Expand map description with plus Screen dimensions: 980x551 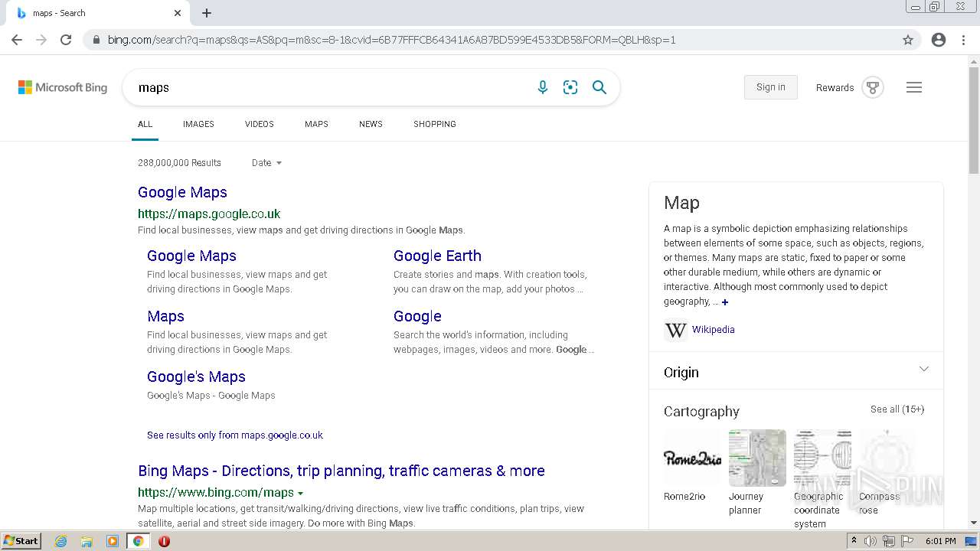tap(725, 302)
